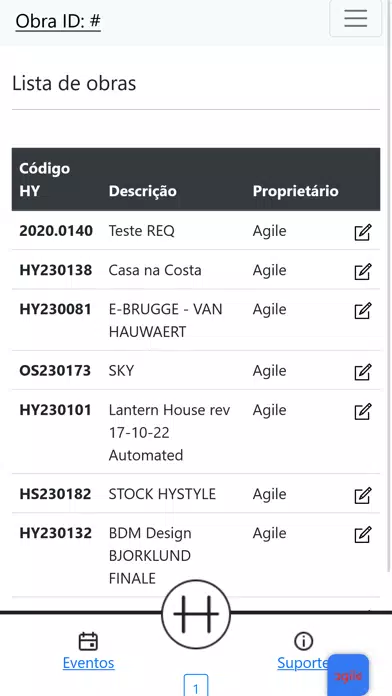The height and width of the screenshot is (696, 392).
Task: Click the Obra ID: # header link
Action: [x=58, y=21]
